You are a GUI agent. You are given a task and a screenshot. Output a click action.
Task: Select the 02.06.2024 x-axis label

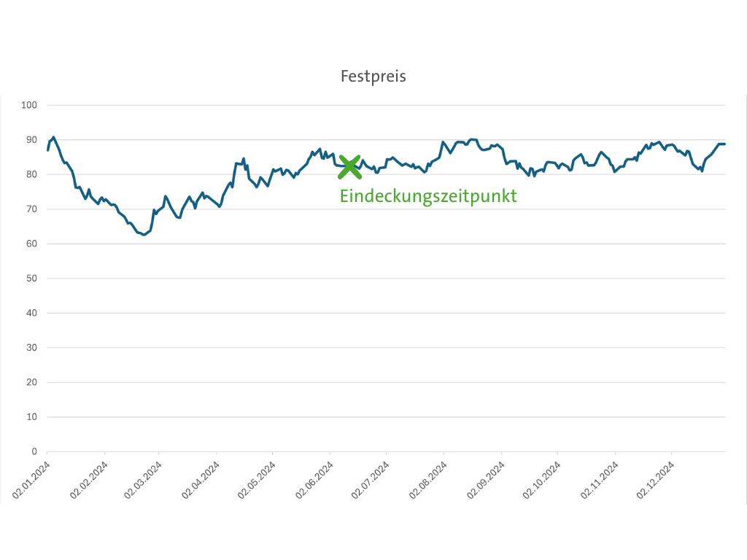(x=314, y=478)
